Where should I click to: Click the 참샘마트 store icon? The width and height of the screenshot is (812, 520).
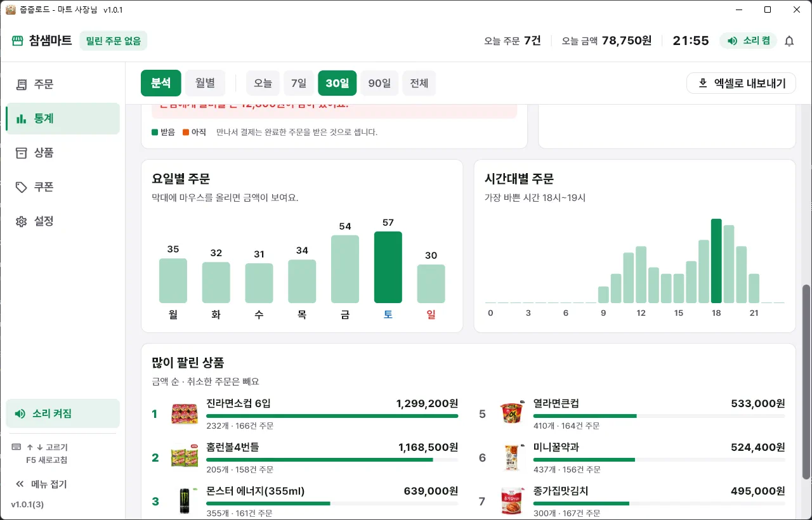[17, 41]
